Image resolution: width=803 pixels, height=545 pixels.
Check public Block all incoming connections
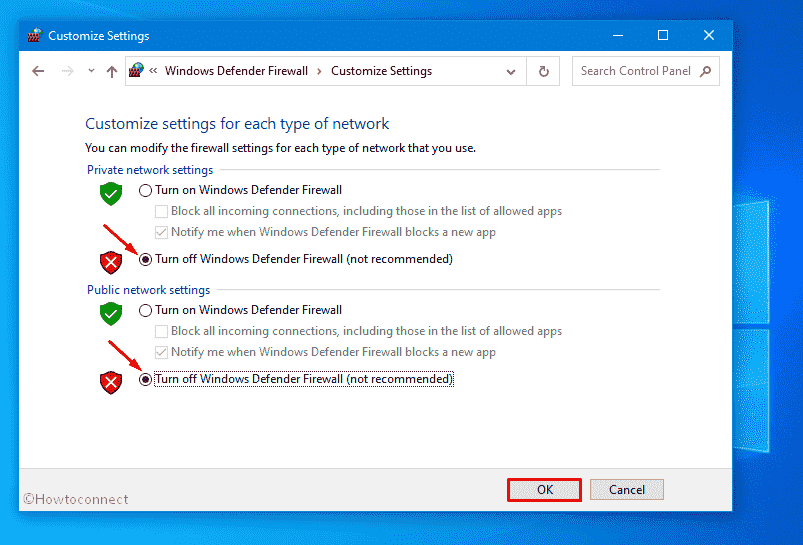coord(161,331)
